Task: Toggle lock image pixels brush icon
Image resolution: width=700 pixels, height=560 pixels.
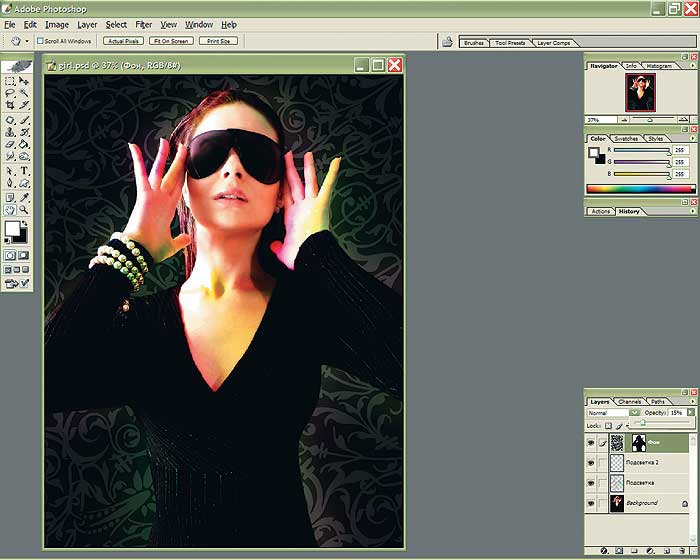Action: 619,426
